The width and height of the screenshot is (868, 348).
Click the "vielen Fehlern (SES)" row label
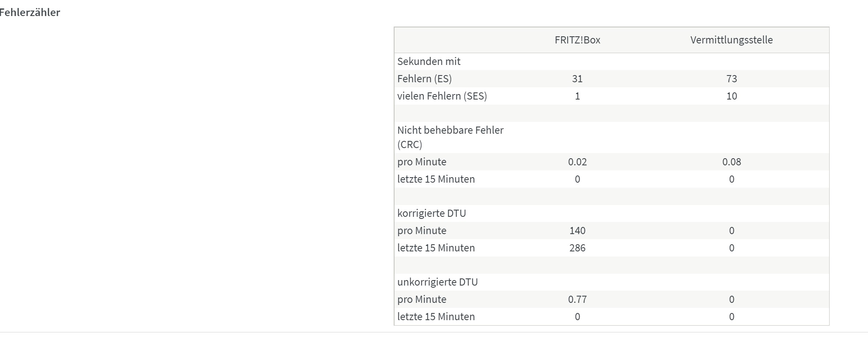(x=442, y=96)
